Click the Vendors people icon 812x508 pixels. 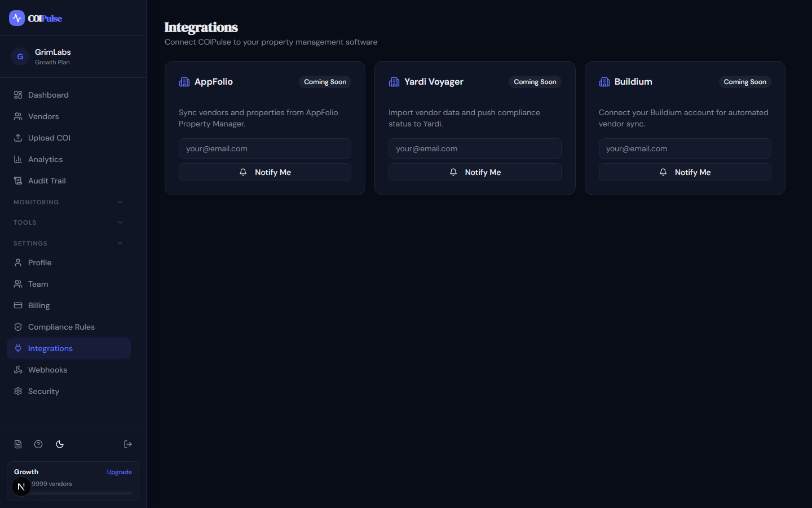[18, 116]
